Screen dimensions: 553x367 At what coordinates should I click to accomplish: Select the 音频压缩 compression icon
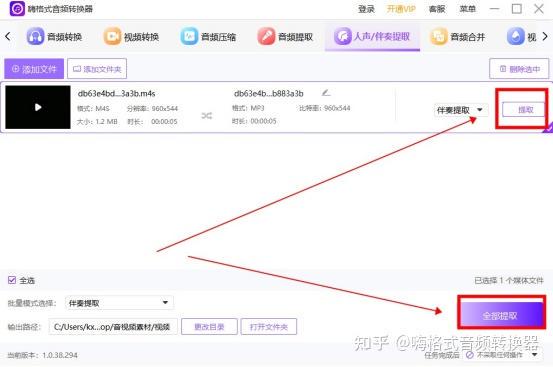189,36
